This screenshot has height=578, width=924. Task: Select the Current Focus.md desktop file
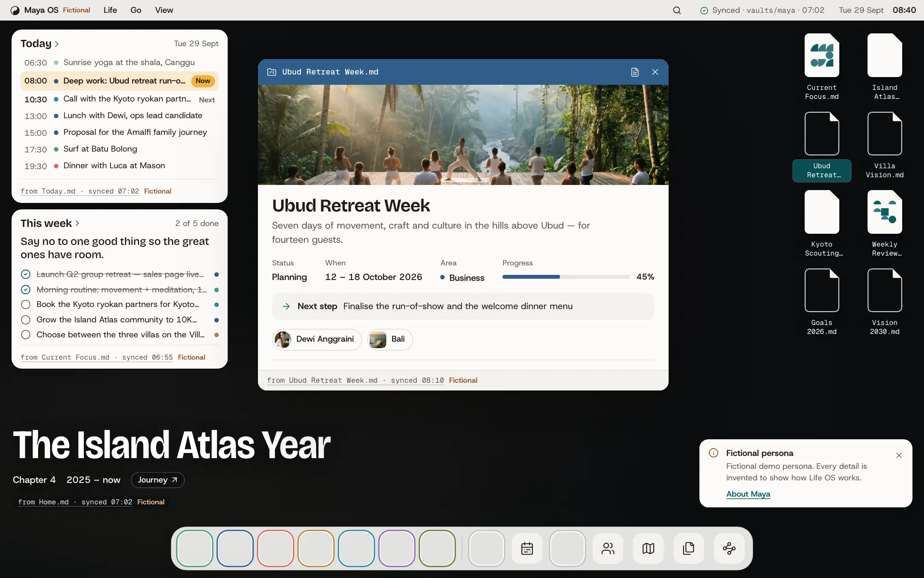(x=822, y=67)
